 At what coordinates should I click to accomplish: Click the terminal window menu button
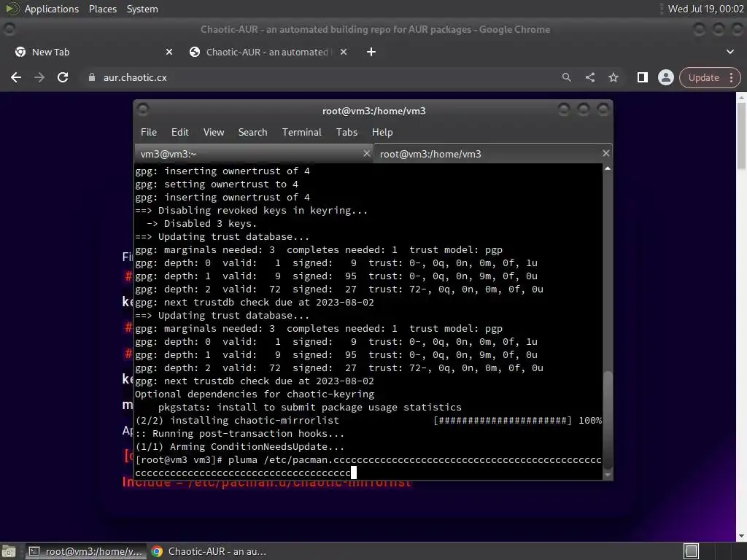click(143, 110)
